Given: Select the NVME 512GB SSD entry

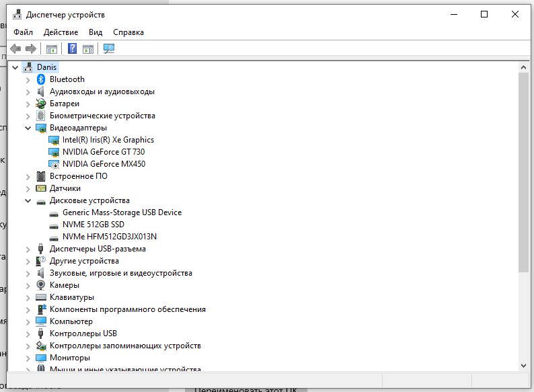Looking at the screenshot, I should [x=93, y=225].
